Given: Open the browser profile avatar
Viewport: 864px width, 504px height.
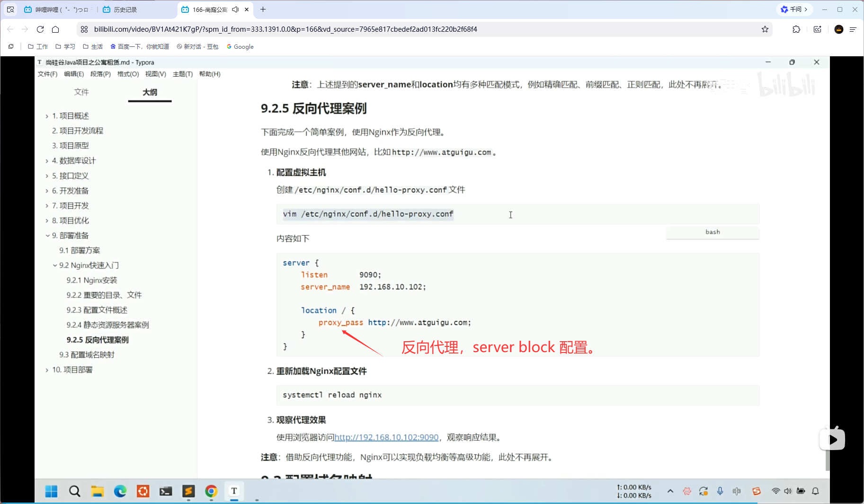Looking at the screenshot, I should (x=839, y=29).
